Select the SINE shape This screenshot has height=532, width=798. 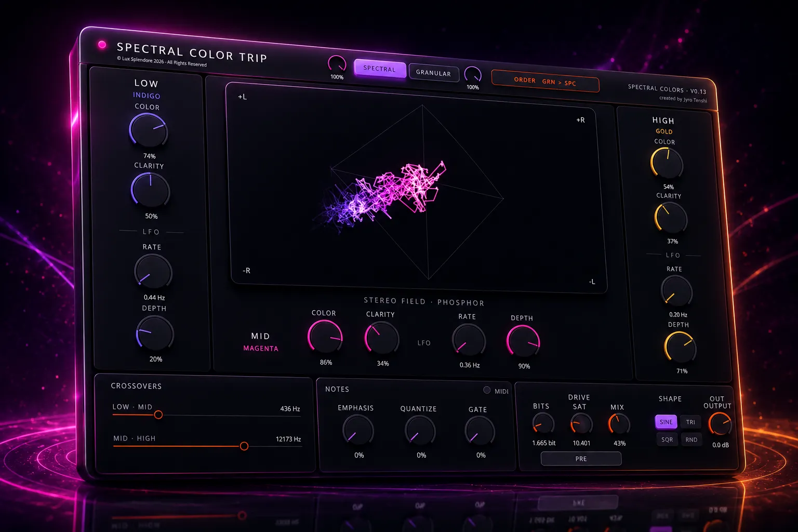(x=666, y=422)
